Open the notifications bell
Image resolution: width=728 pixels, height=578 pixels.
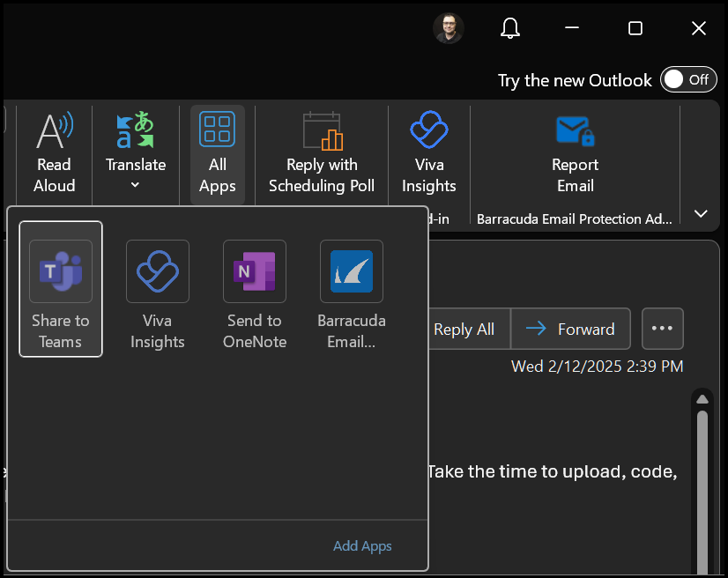tap(509, 28)
